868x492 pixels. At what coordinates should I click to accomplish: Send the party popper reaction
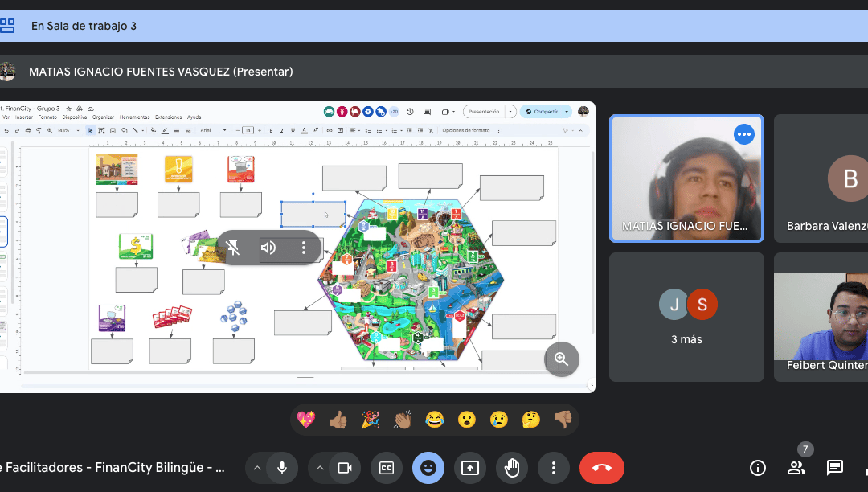point(371,420)
